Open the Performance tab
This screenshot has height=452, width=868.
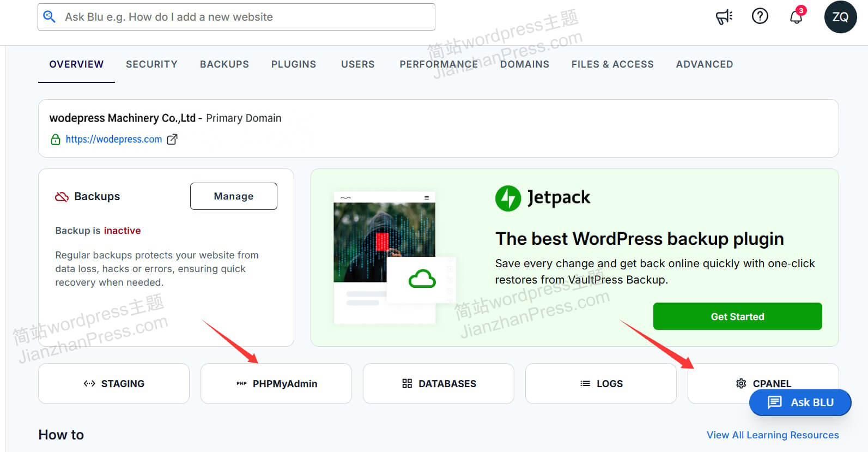click(439, 64)
